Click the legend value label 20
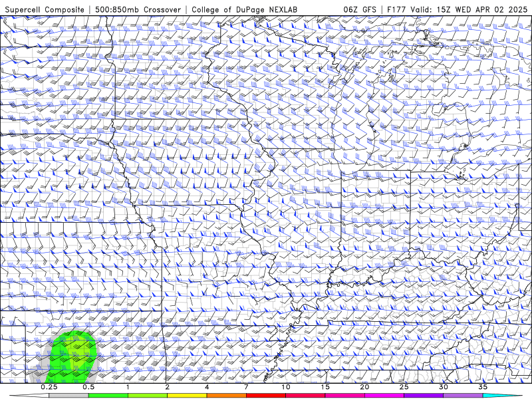Image resolution: width=532 pixels, height=399 pixels. pos(364,387)
